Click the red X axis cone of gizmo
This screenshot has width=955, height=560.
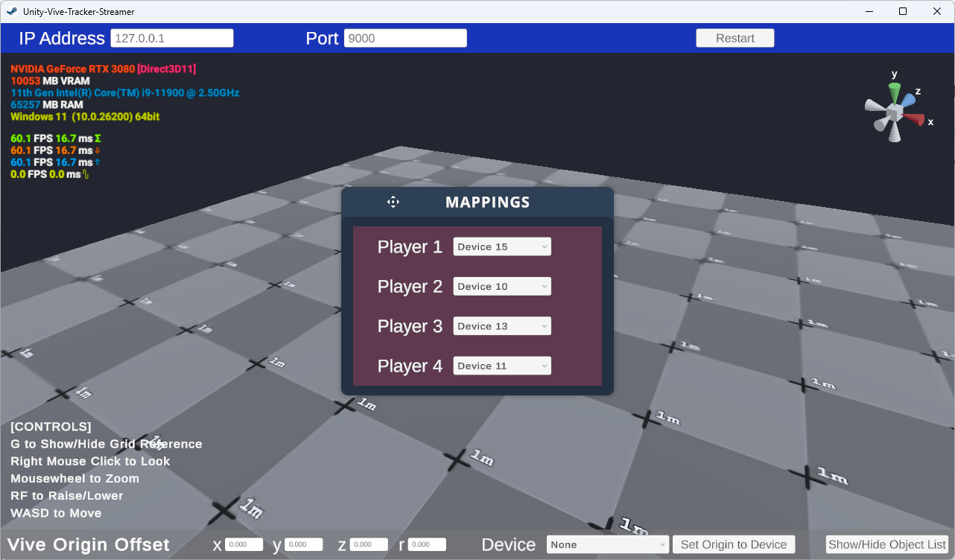tap(915, 119)
